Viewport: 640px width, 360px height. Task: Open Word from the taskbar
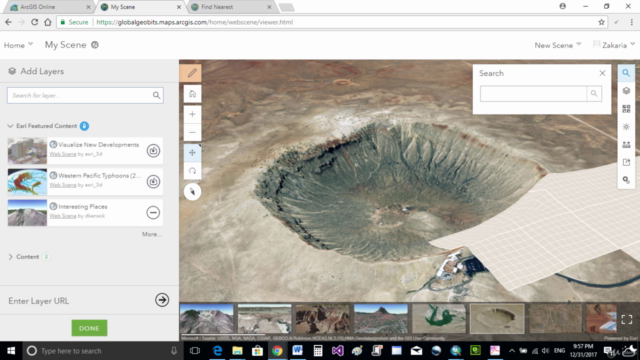point(297,351)
